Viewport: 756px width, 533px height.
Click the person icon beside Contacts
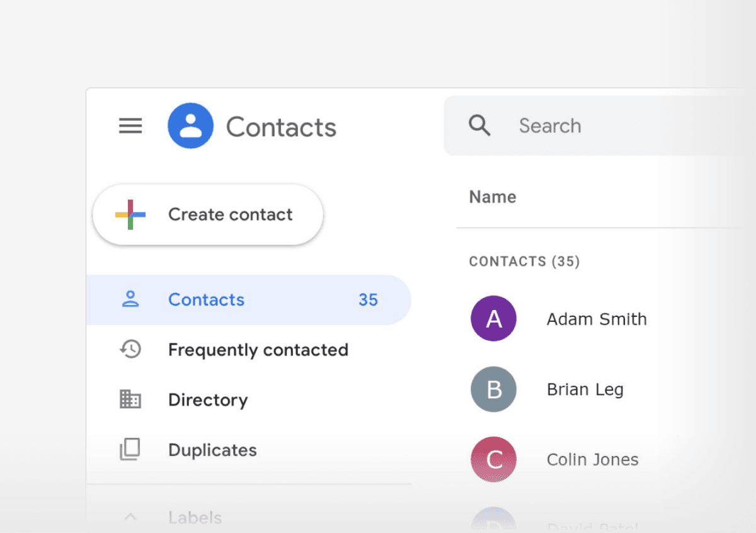pos(130,299)
